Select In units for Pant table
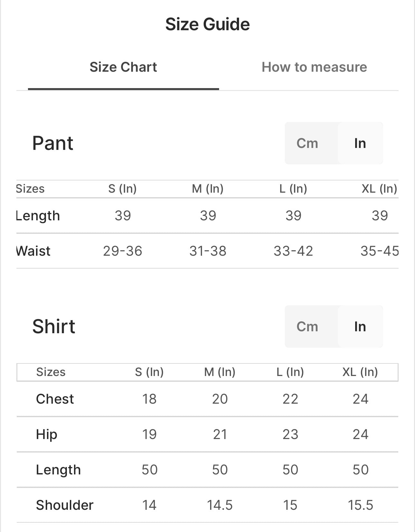The width and height of the screenshot is (415, 532). point(360,143)
